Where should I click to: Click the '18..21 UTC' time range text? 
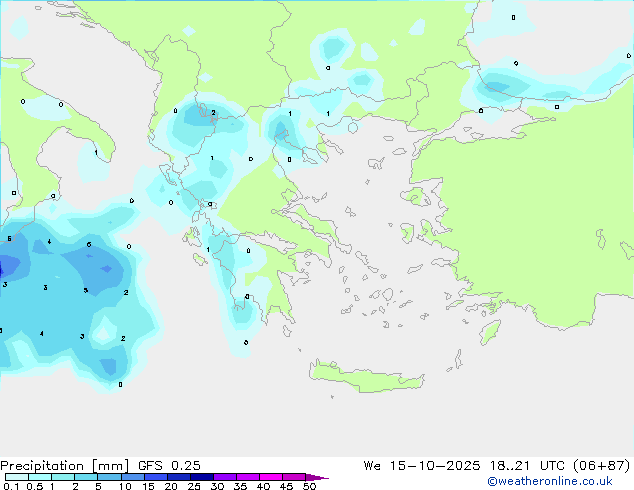529,466
